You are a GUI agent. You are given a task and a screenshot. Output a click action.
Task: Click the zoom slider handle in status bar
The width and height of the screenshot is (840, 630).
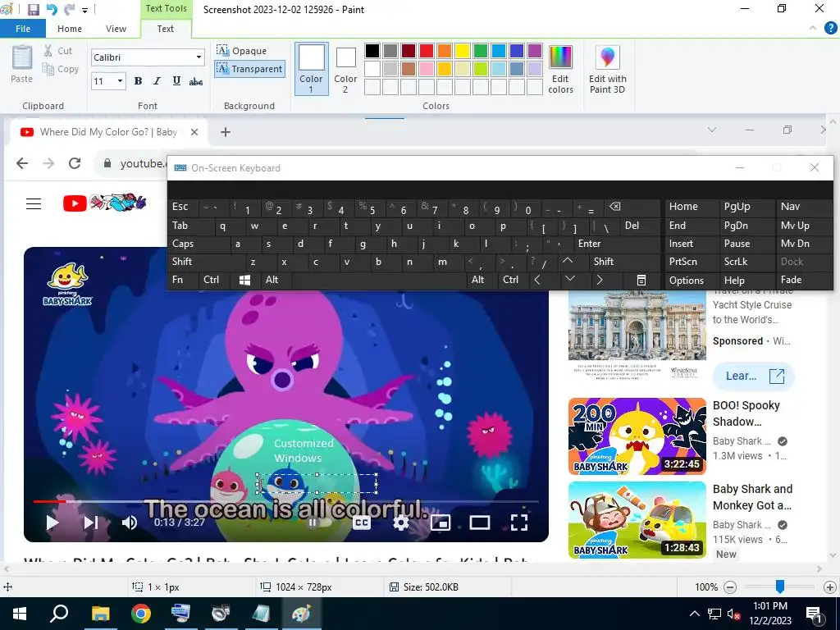pos(780,587)
